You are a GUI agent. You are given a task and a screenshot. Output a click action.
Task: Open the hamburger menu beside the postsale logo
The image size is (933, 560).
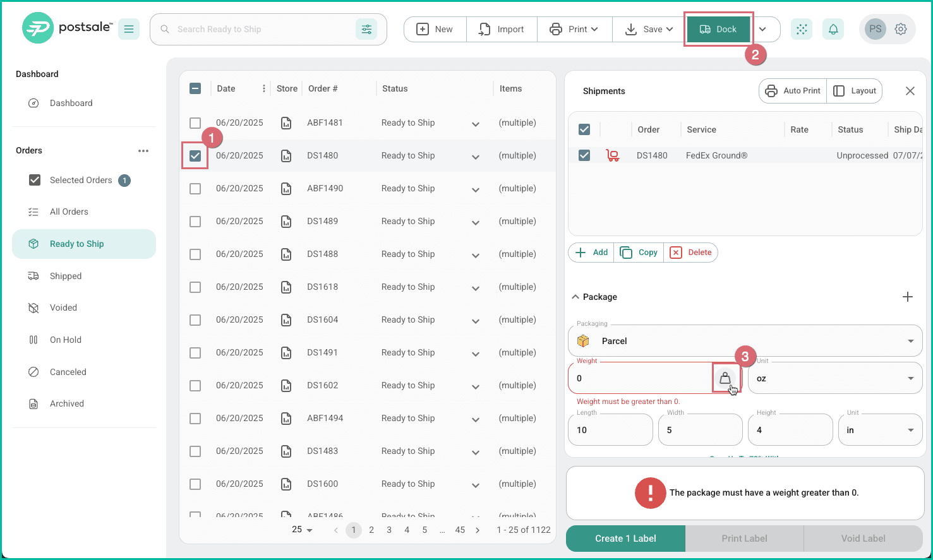pyautogui.click(x=129, y=28)
